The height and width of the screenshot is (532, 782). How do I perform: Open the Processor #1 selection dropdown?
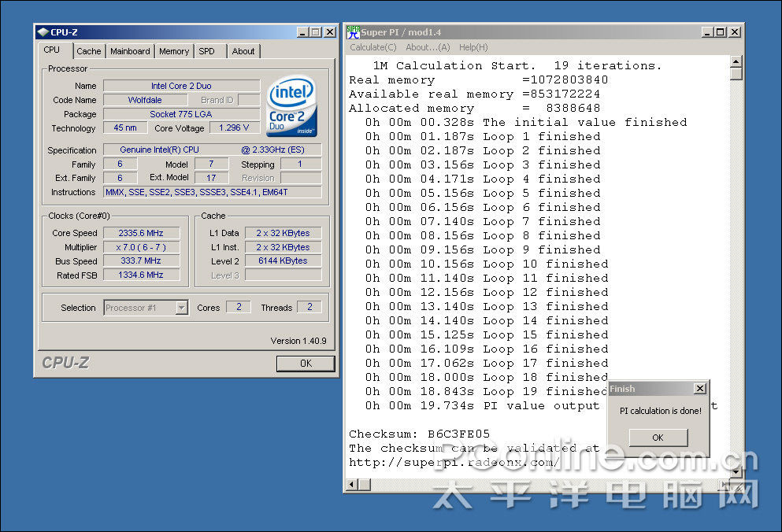click(x=182, y=308)
